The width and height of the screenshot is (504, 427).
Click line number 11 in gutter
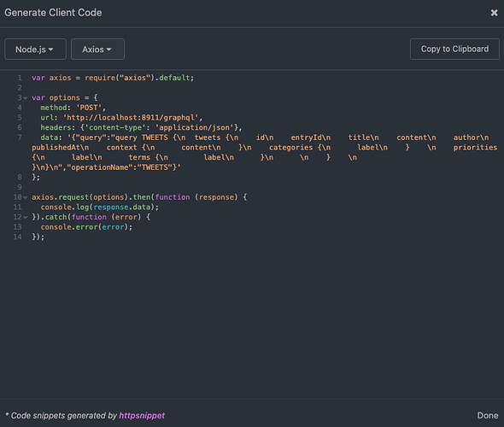tap(17, 208)
